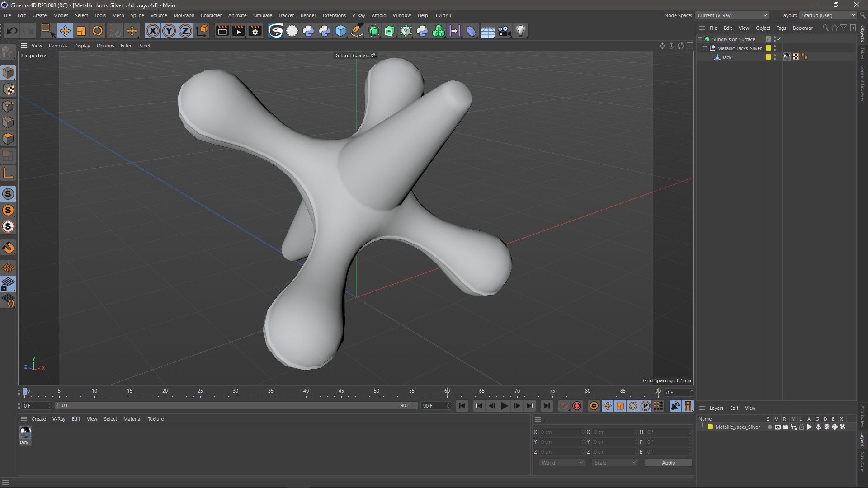The width and height of the screenshot is (868, 488).
Task: Toggle Z-axis lock
Action: 185,31
